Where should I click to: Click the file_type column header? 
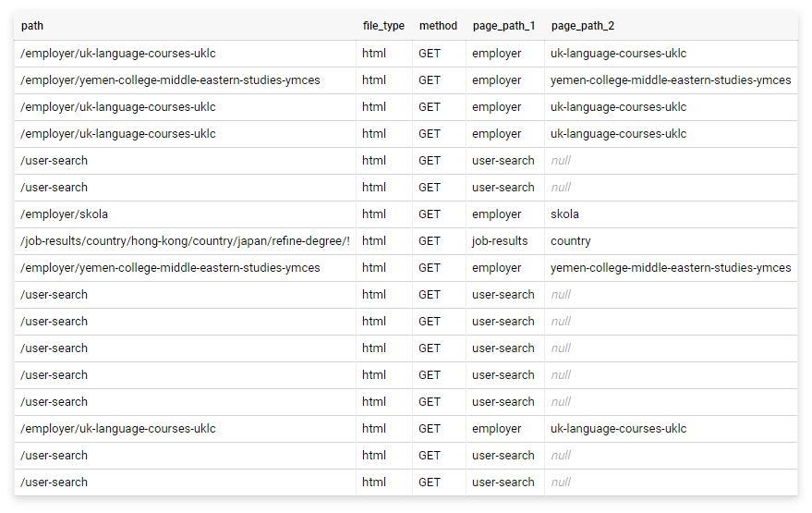383,26
